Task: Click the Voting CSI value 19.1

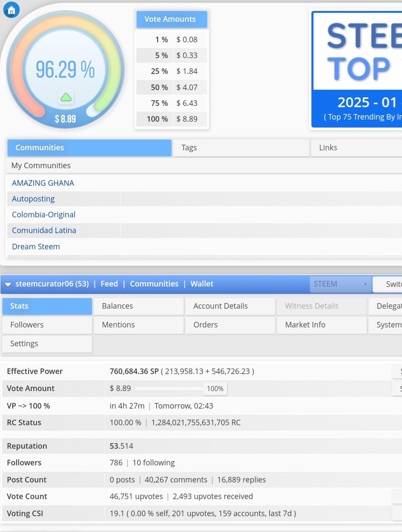Action: point(117,514)
